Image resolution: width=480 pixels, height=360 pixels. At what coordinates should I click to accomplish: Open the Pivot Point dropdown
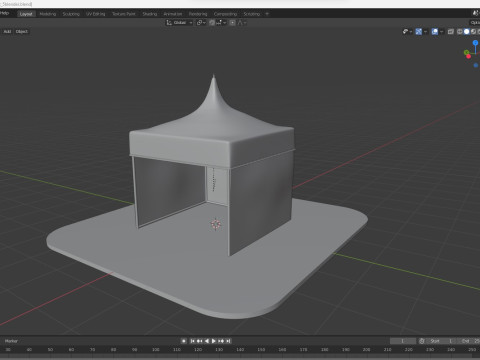click(201, 23)
